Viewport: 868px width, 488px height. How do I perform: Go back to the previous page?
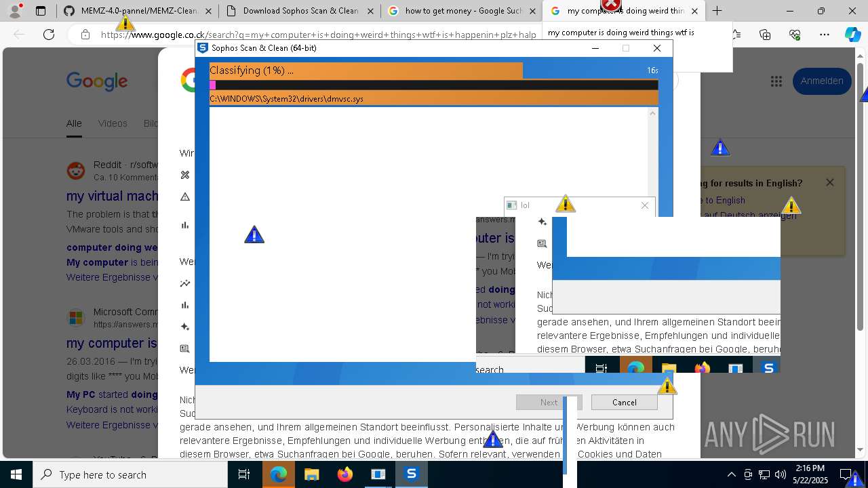click(x=20, y=35)
